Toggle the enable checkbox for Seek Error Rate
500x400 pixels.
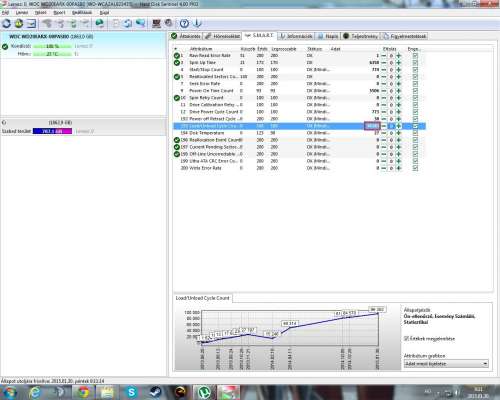(415, 84)
